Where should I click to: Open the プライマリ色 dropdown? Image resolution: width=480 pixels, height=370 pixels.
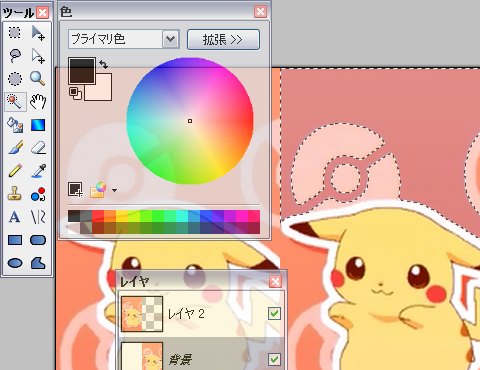click(124, 39)
